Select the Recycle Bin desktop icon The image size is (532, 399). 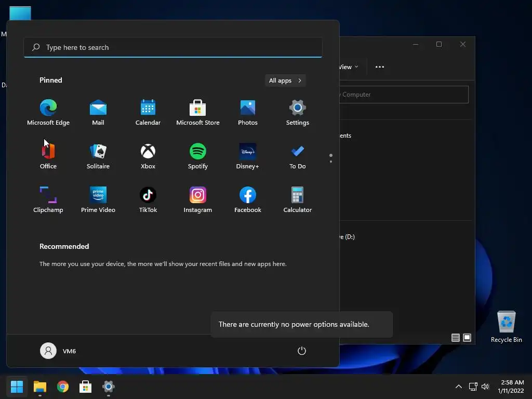(x=506, y=327)
